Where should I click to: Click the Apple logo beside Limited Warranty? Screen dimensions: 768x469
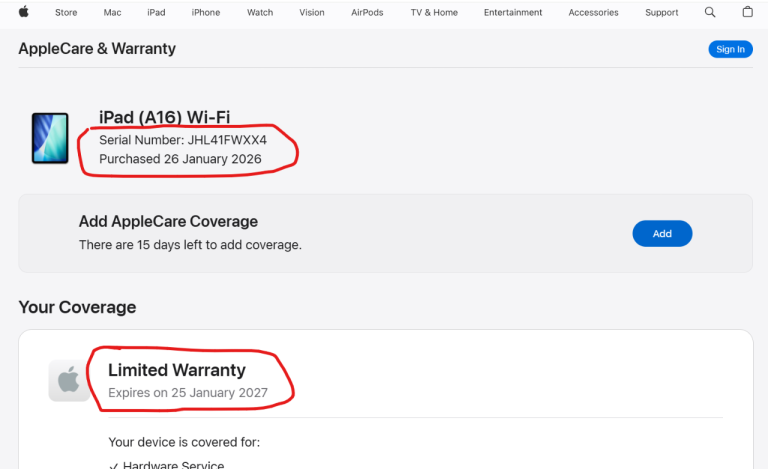(x=68, y=381)
